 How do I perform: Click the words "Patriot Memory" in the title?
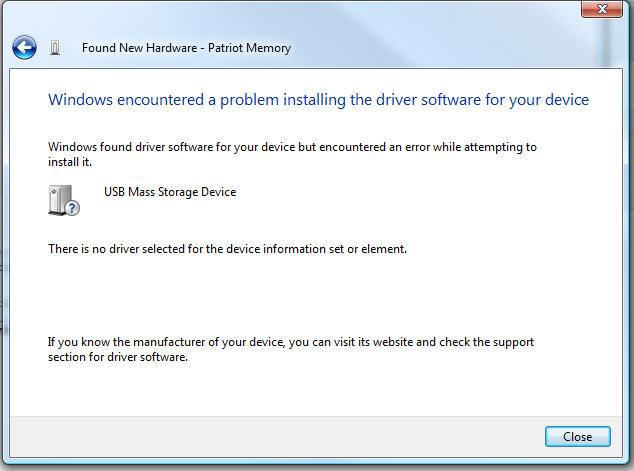point(250,48)
